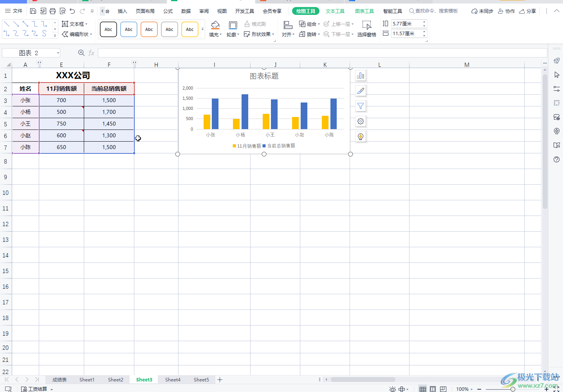The image size is (563, 392).
Task: Switch to the 数据 tab
Action: pyautogui.click(x=186, y=11)
